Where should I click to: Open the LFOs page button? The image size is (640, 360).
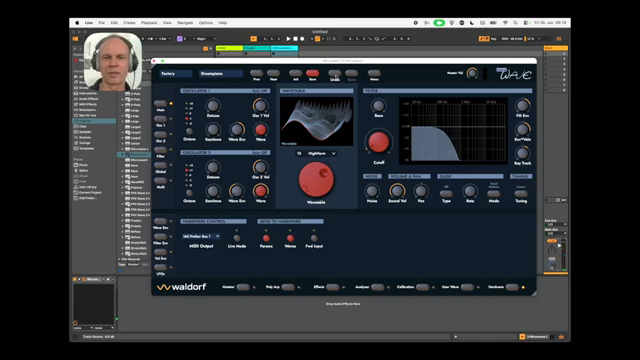(x=160, y=268)
